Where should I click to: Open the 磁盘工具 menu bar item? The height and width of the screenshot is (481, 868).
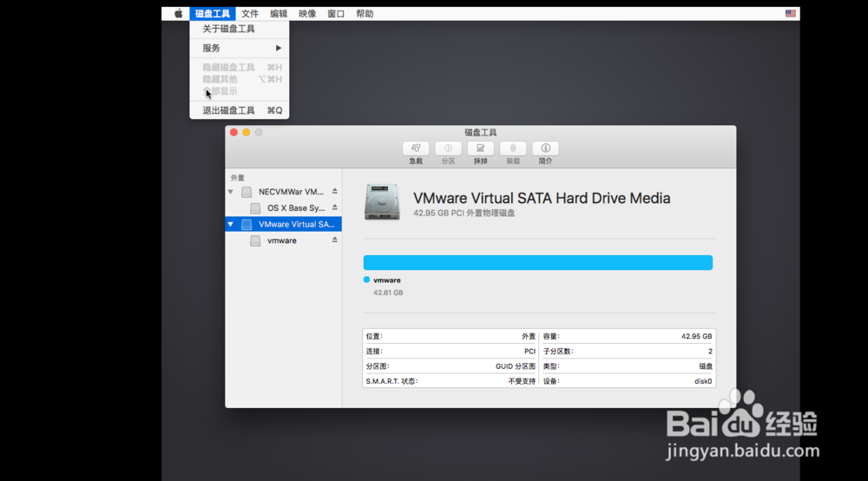click(x=213, y=14)
